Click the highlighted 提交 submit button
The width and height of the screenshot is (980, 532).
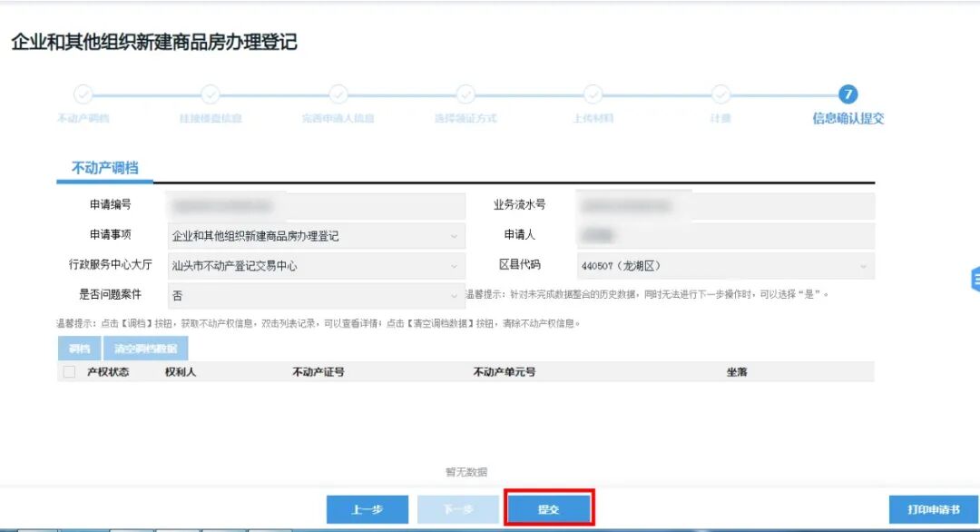(551, 509)
